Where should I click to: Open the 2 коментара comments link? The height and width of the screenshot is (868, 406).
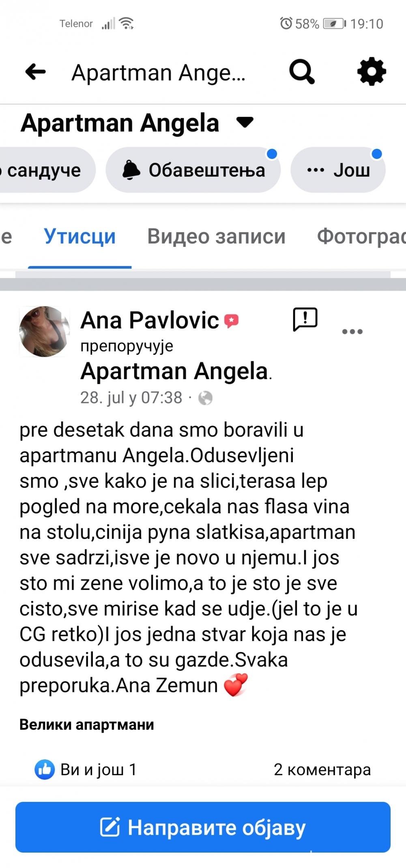(x=322, y=769)
